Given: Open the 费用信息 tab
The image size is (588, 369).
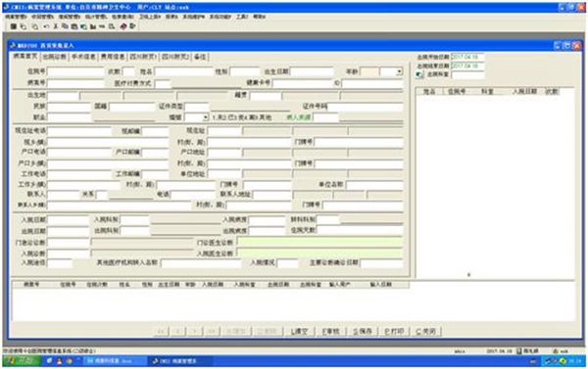Looking at the screenshot, I should click(113, 57).
